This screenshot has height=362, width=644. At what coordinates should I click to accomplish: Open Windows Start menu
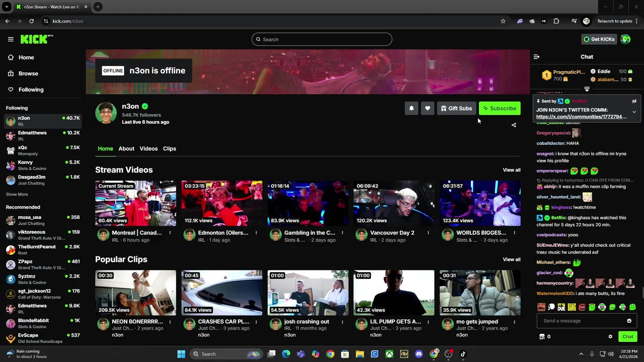[181, 354]
